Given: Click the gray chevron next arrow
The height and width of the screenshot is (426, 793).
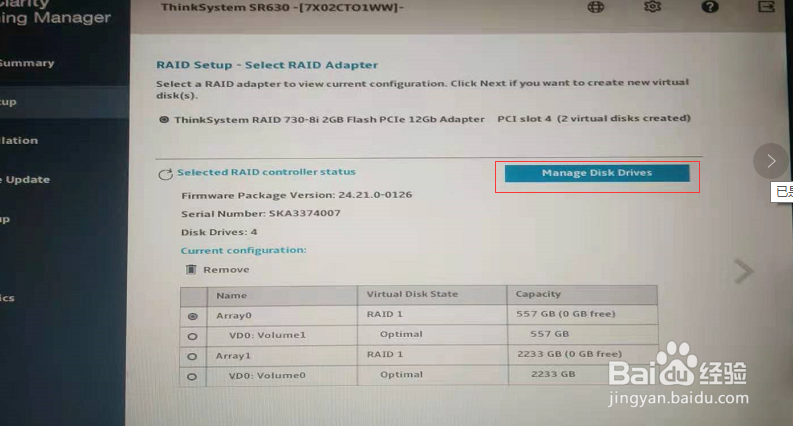Looking at the screenshot, I should tap(744, 272).
